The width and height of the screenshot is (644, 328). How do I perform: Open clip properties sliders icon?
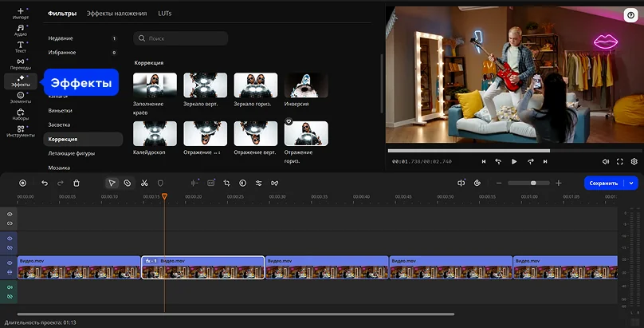click(259, 184)
